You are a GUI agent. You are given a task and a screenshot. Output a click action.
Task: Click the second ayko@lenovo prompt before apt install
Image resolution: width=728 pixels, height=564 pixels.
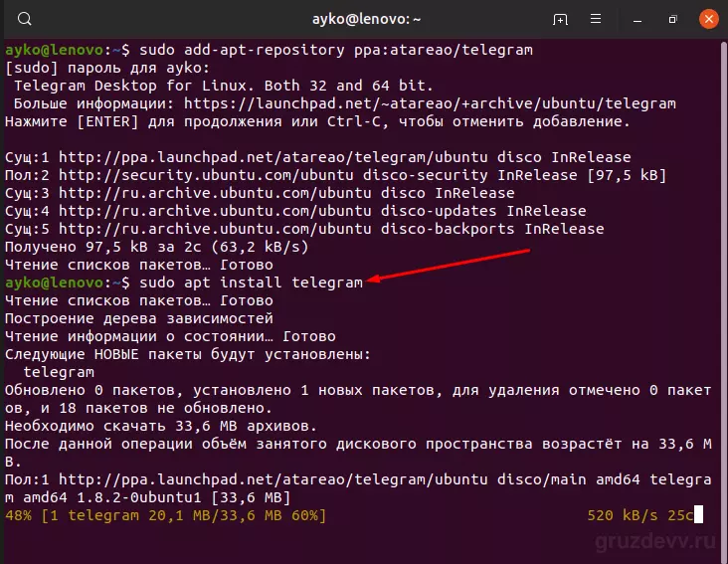click(68, 282)
